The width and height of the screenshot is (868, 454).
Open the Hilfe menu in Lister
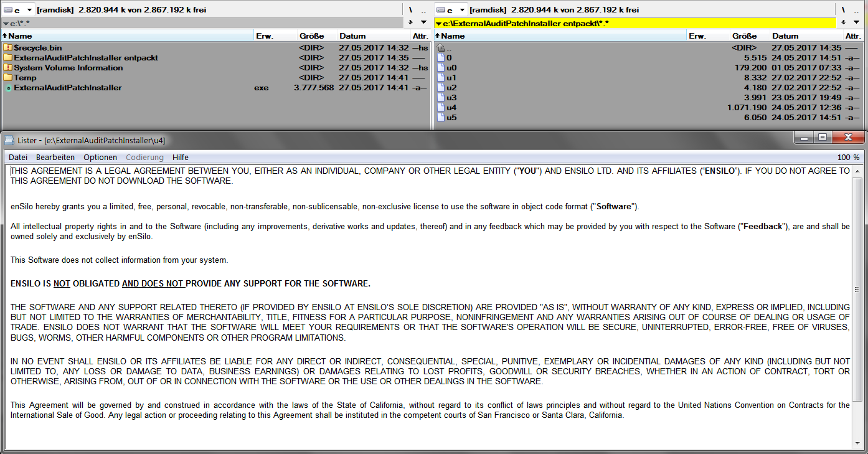(181, 158)
